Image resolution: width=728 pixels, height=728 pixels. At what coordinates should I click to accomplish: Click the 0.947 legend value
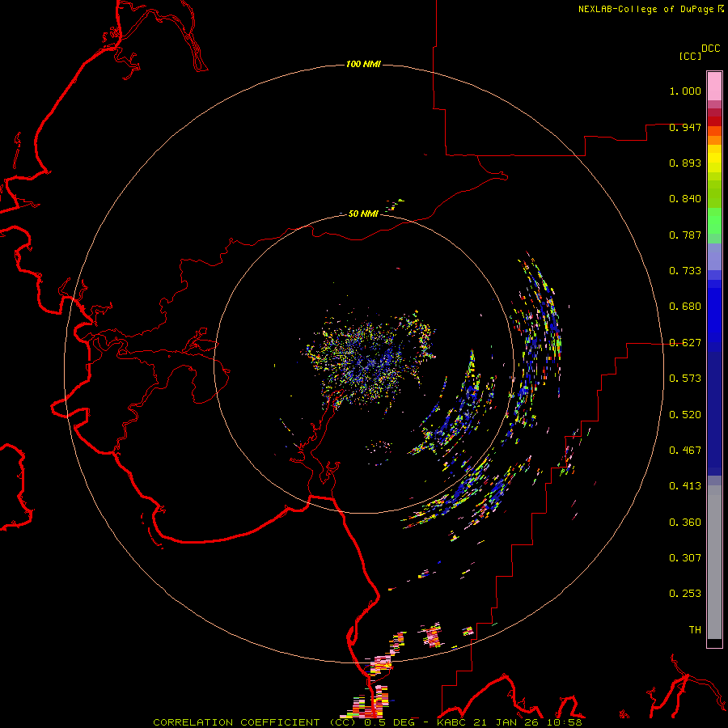click(685, 127)
